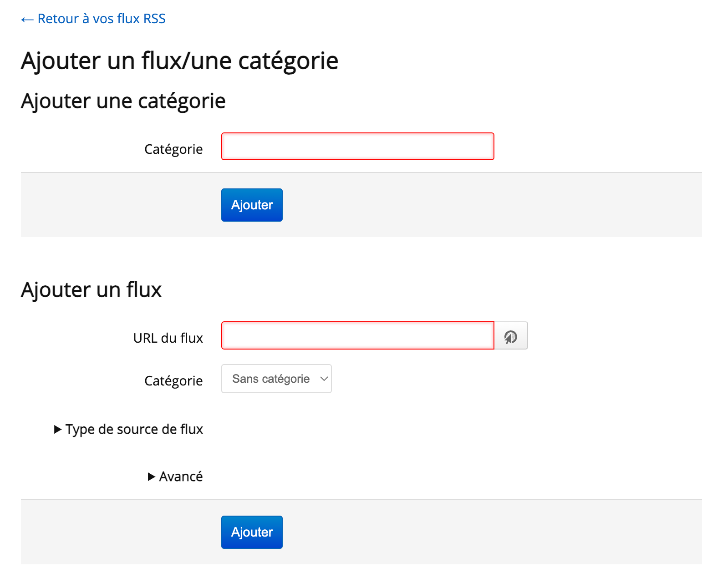Expand 'Type de source de flux' section

pos(134,429)
